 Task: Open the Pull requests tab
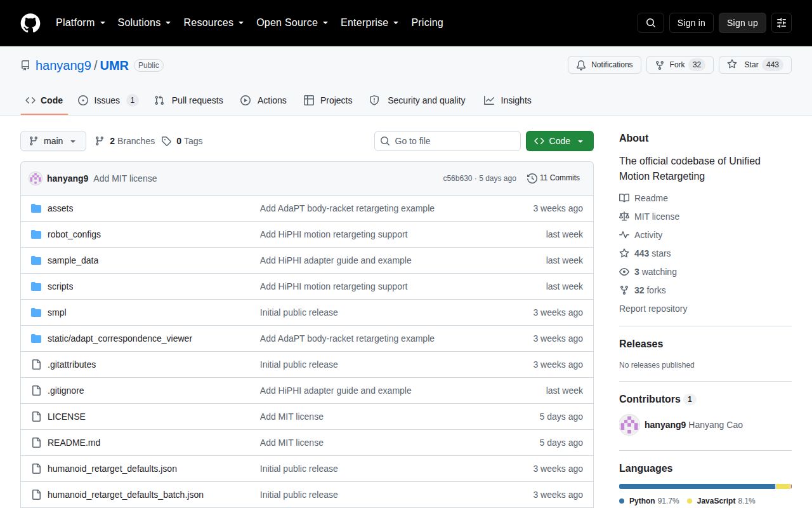pos(189,100)
